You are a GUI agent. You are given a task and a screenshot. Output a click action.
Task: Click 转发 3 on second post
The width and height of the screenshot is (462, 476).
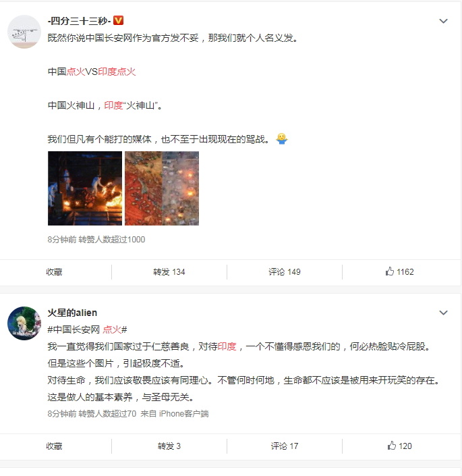pos(169,446)
